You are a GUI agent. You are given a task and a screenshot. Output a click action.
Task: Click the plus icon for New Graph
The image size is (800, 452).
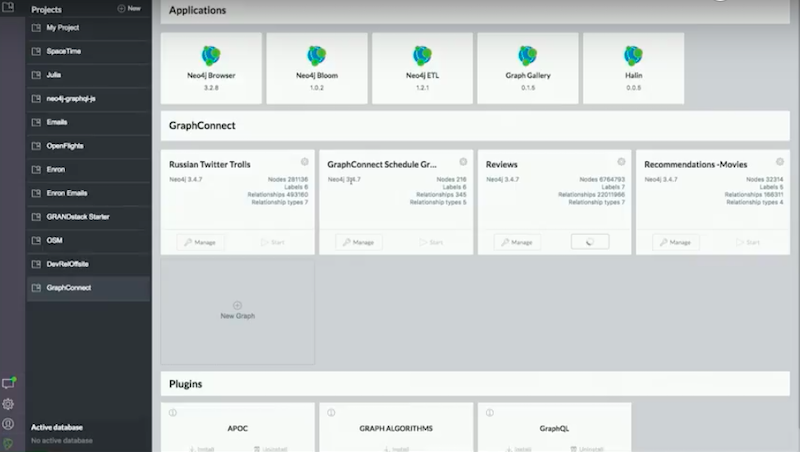point(237,306)
